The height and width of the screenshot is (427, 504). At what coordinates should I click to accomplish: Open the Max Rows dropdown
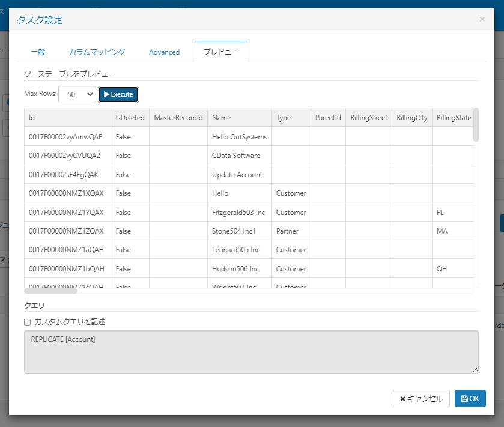click(x=77, y=94)
